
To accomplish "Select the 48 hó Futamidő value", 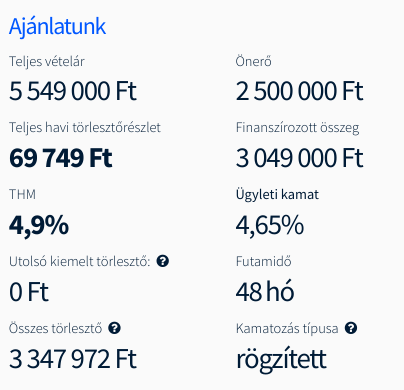I will point(265,292).
